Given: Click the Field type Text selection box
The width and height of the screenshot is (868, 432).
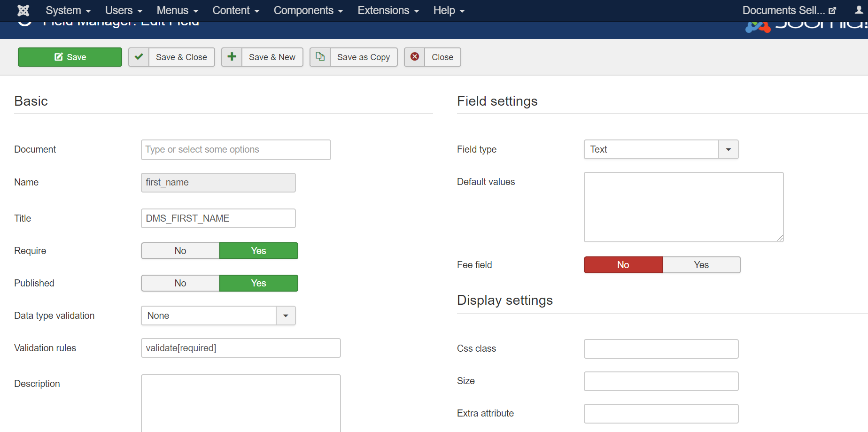Looking at the screenshot, I should pyautogui.click(x=651, y=149).
